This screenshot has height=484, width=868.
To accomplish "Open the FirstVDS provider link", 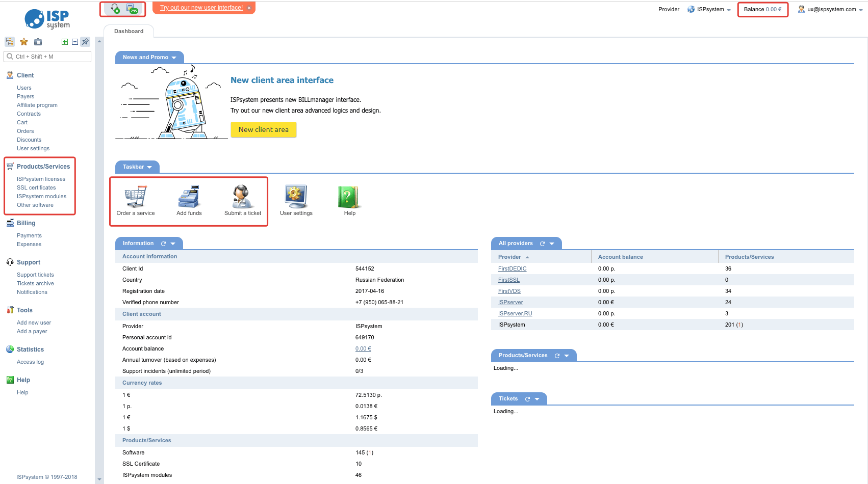I will (x=509, y=291).
